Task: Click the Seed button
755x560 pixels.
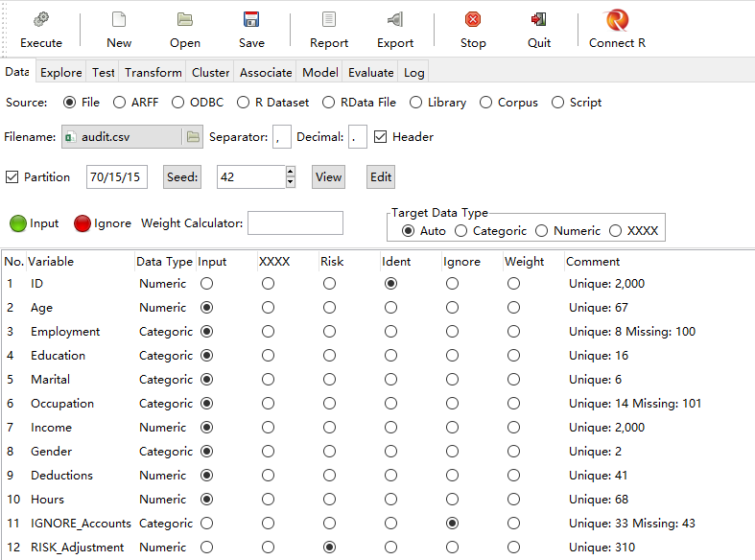Action: click(182, 177)
